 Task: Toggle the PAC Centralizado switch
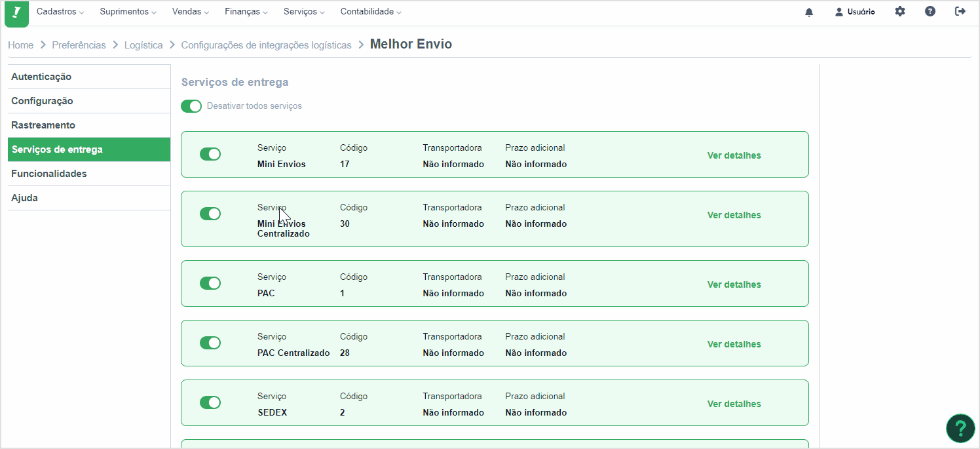click(x=210, y=343)
